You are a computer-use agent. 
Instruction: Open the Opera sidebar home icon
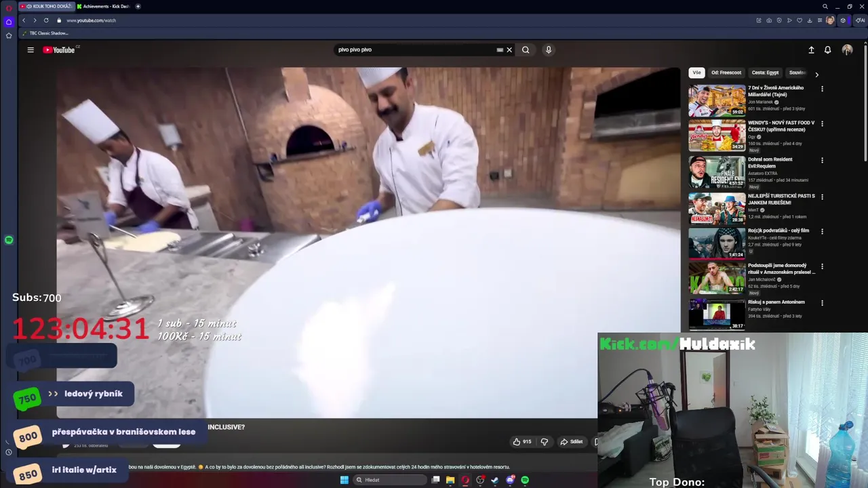pos(9,22)
